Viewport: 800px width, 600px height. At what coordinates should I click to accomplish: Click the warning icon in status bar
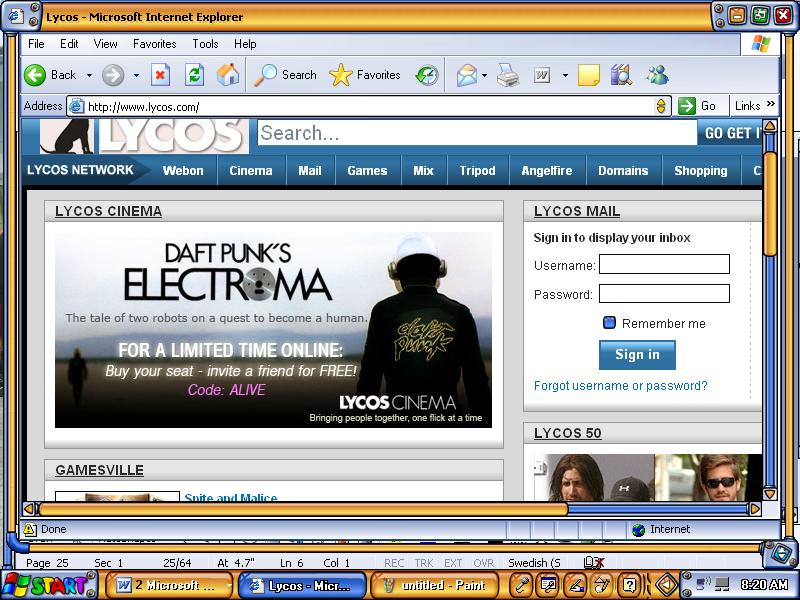point(30,530)
